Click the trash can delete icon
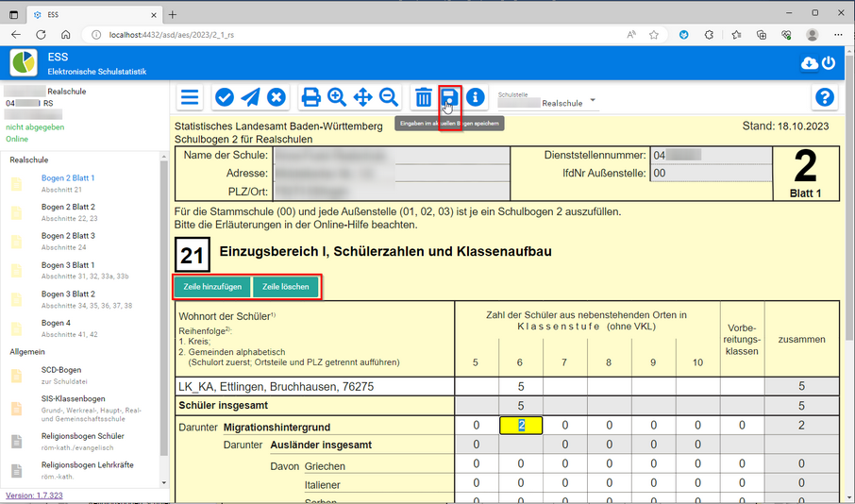The width and height of the screenshot is (855, 504). (424, 97)
